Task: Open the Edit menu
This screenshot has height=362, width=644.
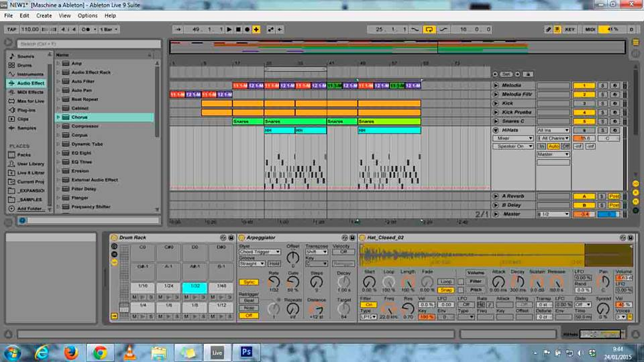Action: [x=24, y=15]
